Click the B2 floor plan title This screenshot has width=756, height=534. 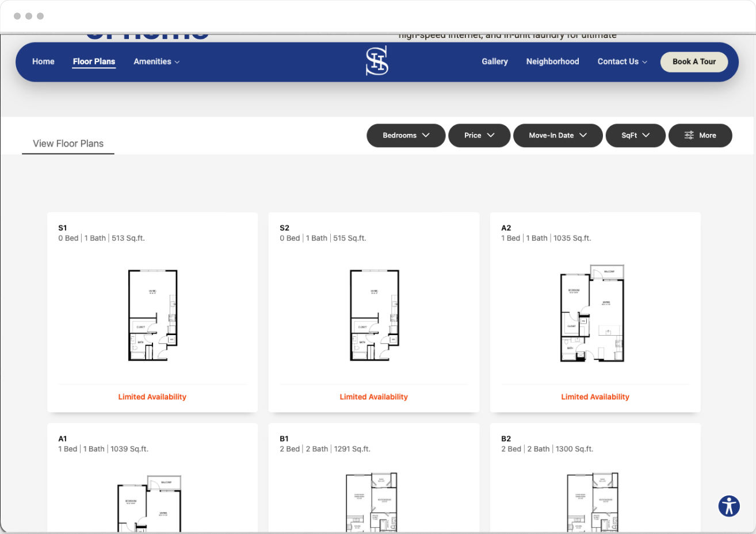click(x=506, y=439)
